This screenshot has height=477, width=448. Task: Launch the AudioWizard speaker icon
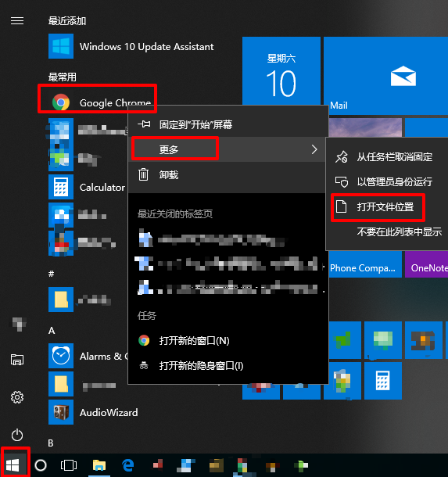[x=61, y=412]
